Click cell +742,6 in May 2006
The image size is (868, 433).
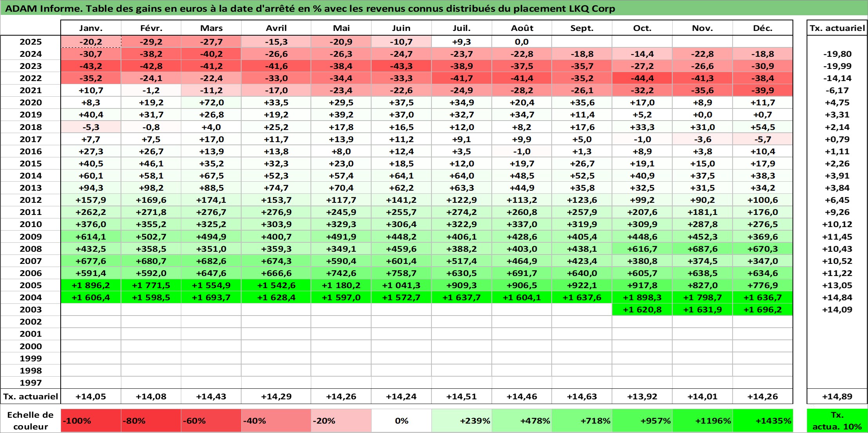tap(341, 273)
